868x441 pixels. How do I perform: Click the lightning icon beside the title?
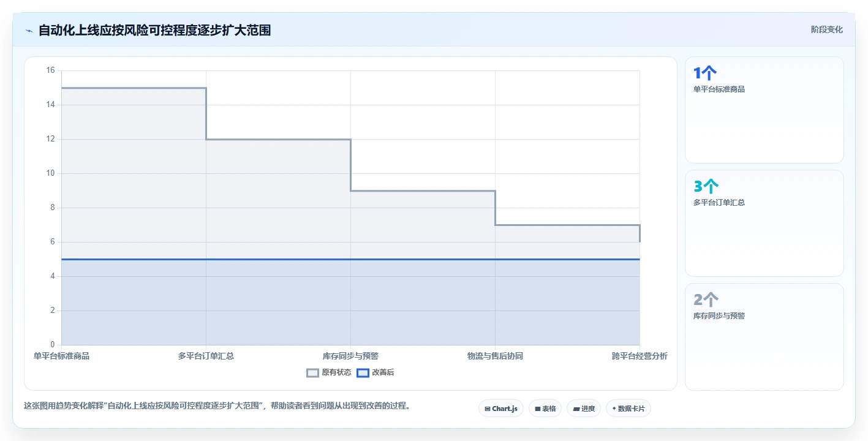pyautogui.click(x=29, y=31)
